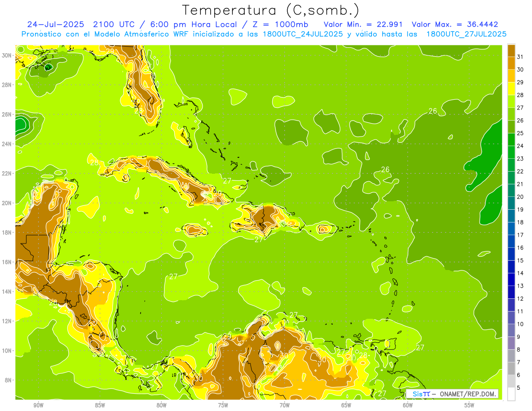Click the "85W" longitude axis label
Viewport: 532px width, 411px height.
(x=100, y=406)
